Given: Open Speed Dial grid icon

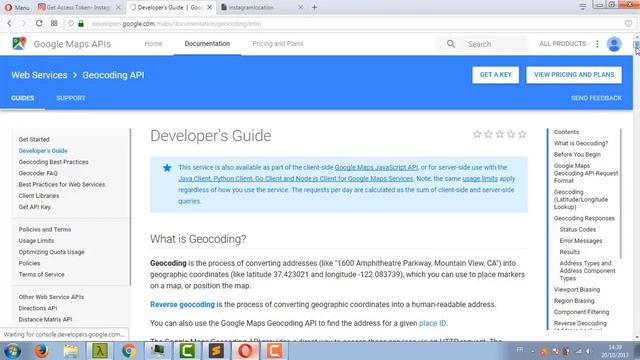Looking at the screenshot, I should click(x=54, y=24).
